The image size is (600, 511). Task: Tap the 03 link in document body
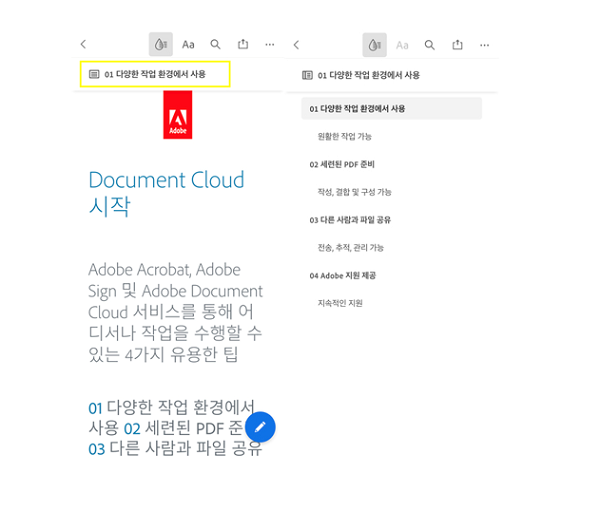96,449
